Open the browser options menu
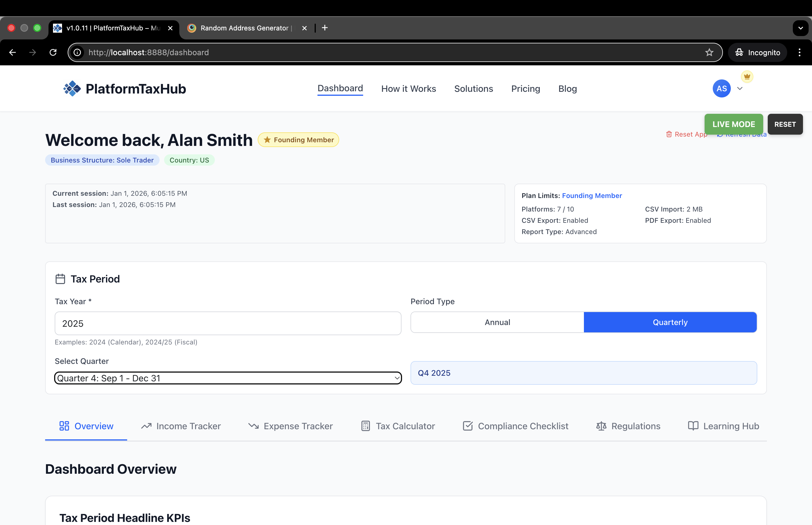The width and height of the screenshot is (812, 525). point(800,52)
